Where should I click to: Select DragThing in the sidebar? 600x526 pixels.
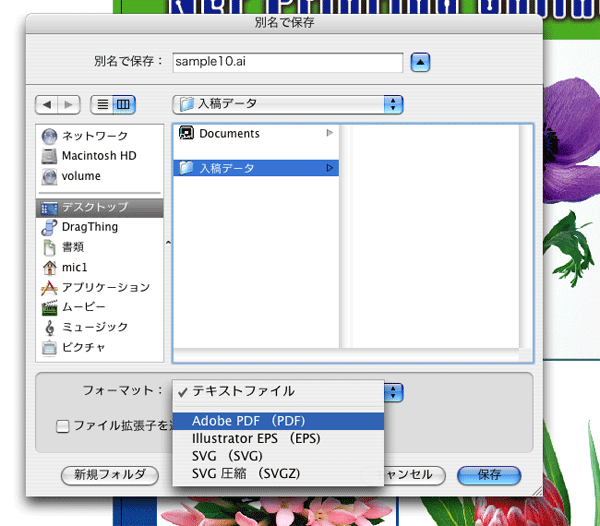click(x=89, y=227)
